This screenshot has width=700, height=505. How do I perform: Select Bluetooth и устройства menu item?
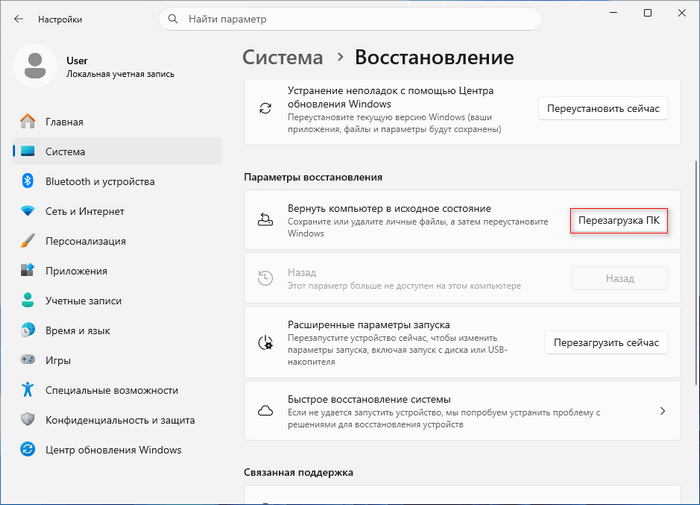click(117, 181)
